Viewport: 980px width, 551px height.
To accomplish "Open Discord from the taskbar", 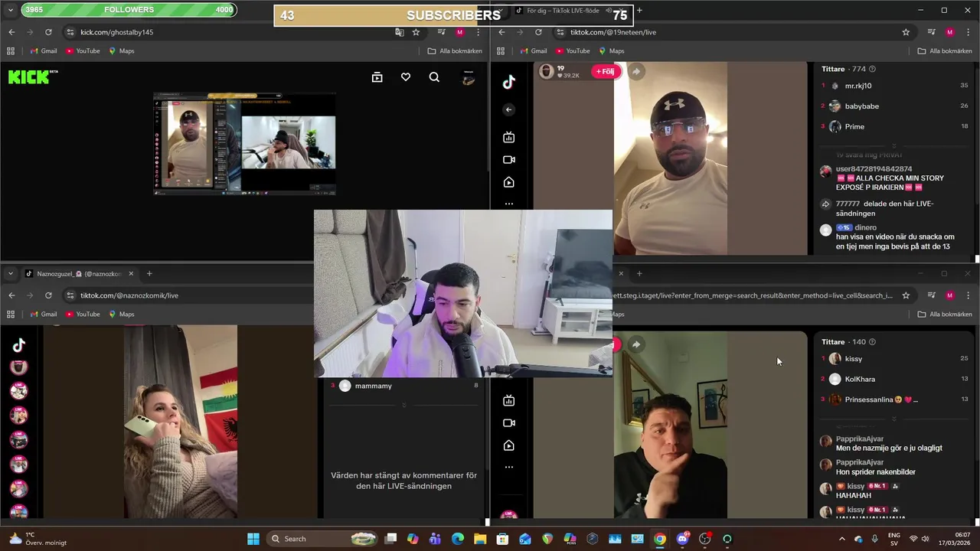I will point(682,539).
